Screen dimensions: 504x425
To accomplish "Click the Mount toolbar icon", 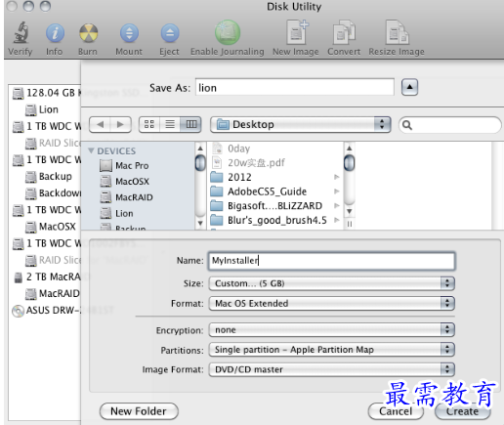I will 129,33.
